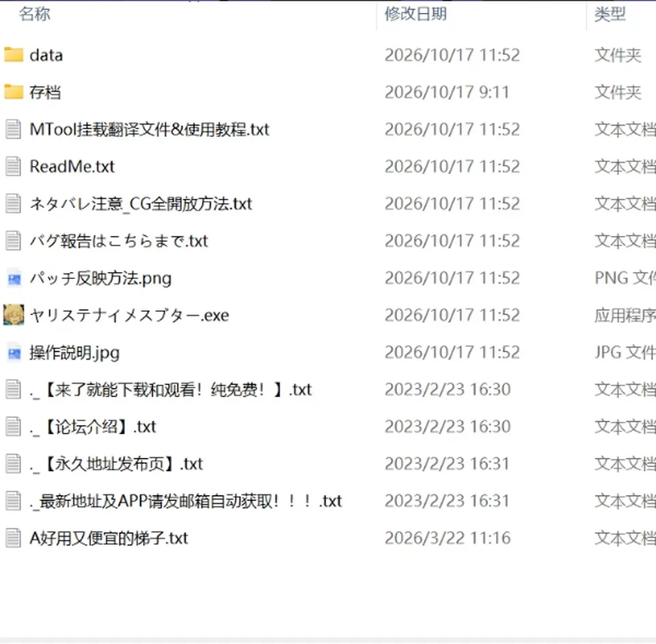Select the 操作説明.jpg image icon
The height and width of the screenshot is (644, 656).
pos(14,353)
